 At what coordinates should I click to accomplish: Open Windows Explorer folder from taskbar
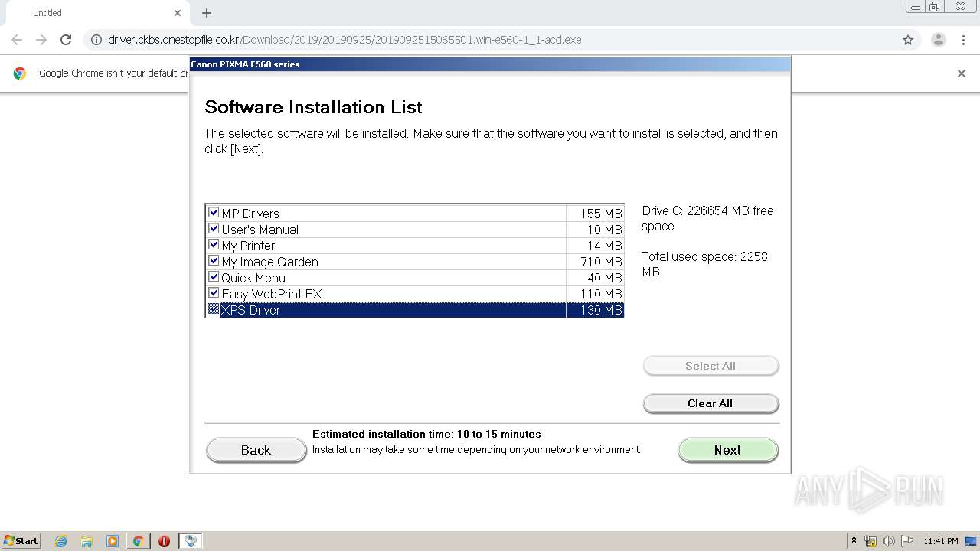click(x=87, y=541)
